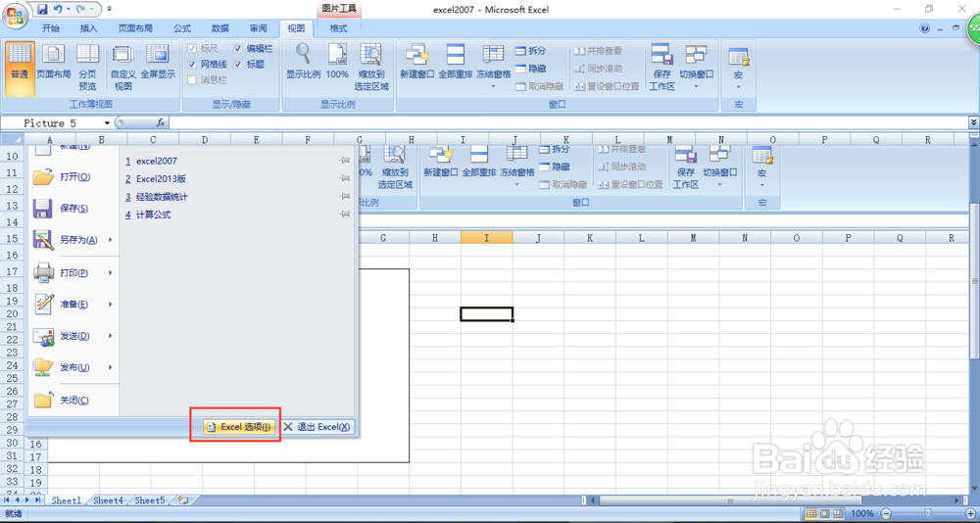Click the Save icon in Quick Access Toolbar

coord(42,10)
